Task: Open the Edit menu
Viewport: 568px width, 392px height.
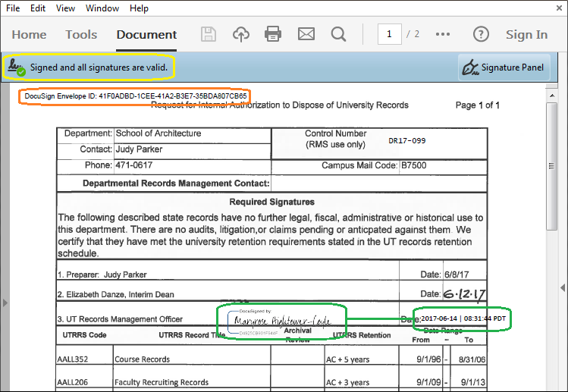Action: tap(38, 8)
